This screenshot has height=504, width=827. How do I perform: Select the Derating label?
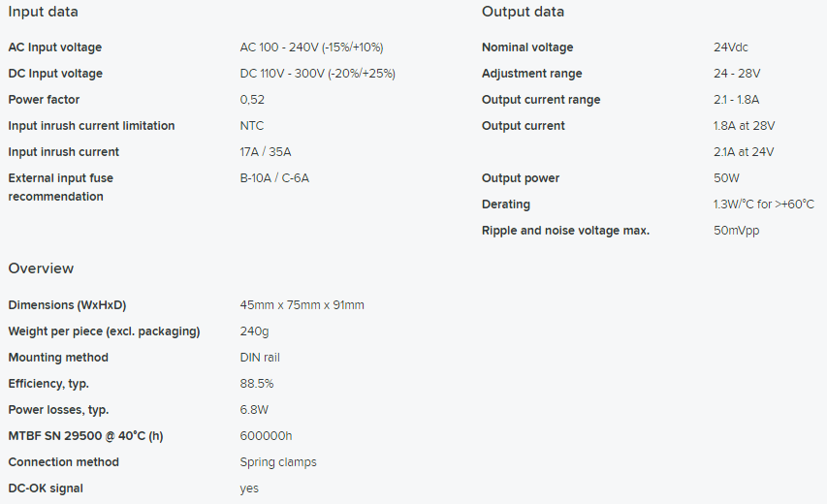pos(506,205)
